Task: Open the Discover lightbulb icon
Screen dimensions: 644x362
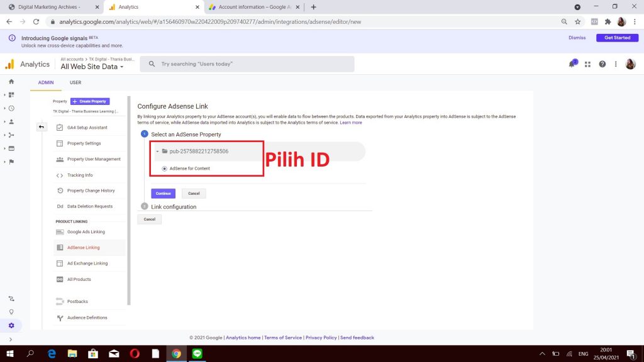Action: (11, 312)
